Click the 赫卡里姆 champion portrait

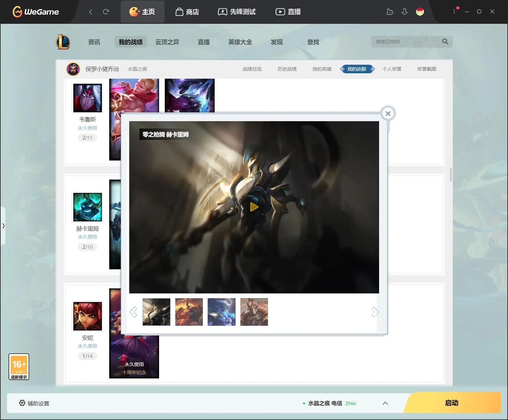click(x=88, y=207)
